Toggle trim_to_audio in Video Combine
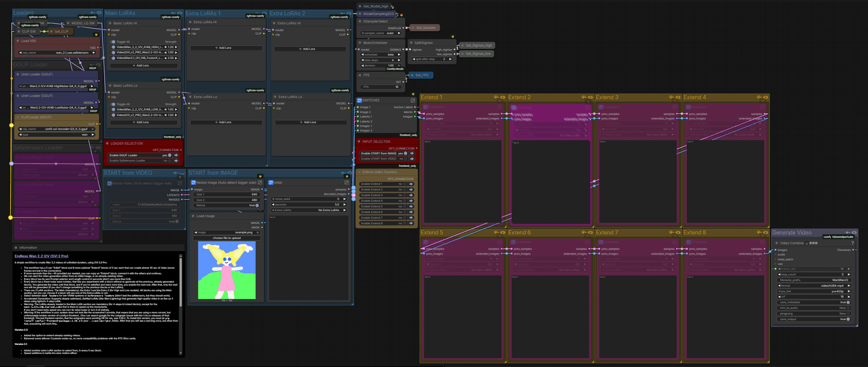The width and height of the screenshot is (868, 367). [848, 308]
